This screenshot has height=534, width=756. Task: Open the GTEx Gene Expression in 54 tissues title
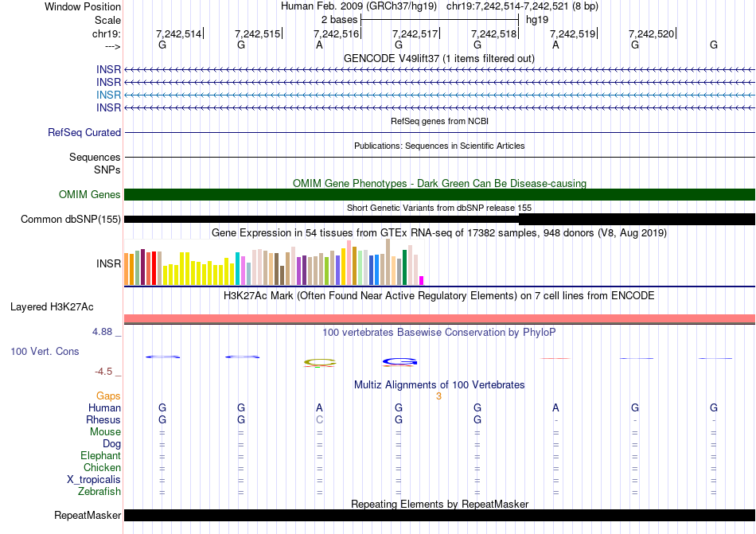[439, 233]
